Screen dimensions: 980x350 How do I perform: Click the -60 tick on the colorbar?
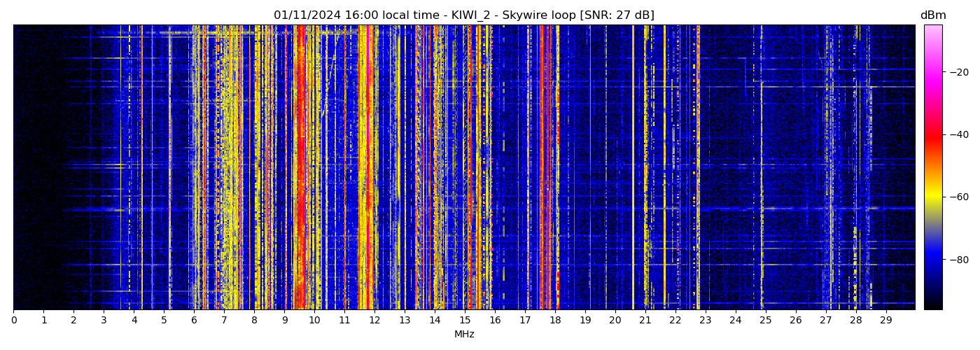point(959,197)
